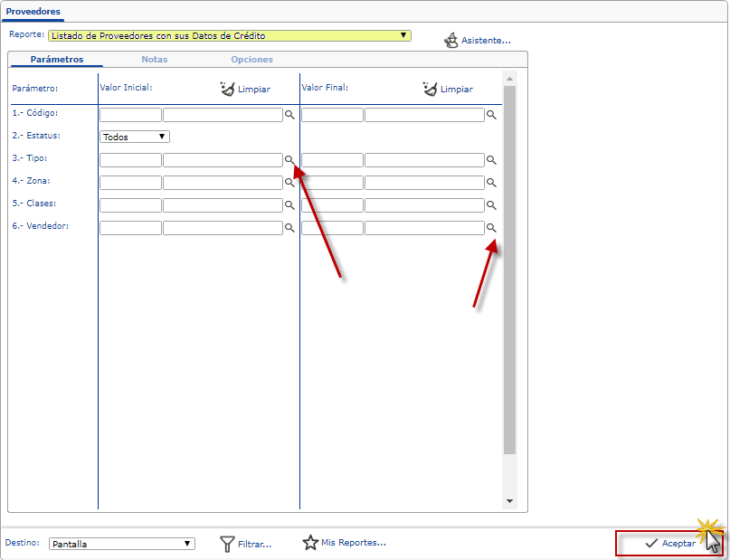Open lookup for initial Tipo value
730x560 pixels.
pyautogui.click(x=289, y=160)
